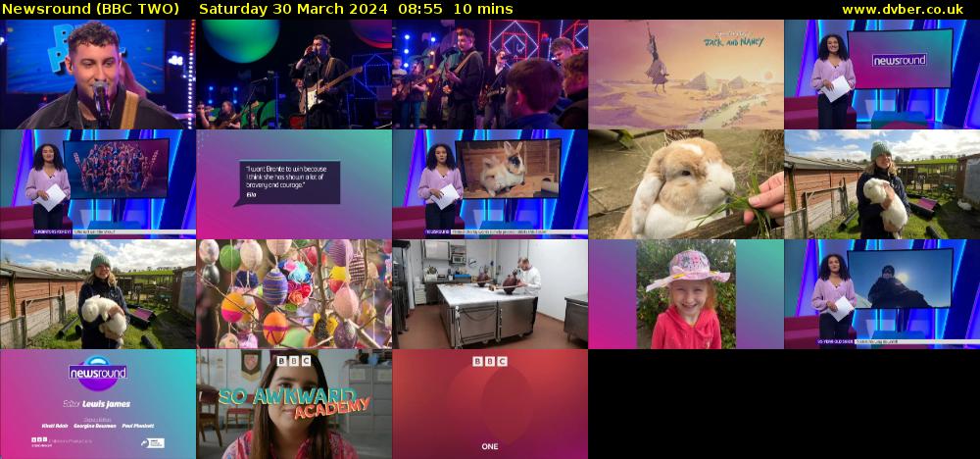Open the singer close-up thumbnail
980x459 pixels.
(x=97, y=75)
